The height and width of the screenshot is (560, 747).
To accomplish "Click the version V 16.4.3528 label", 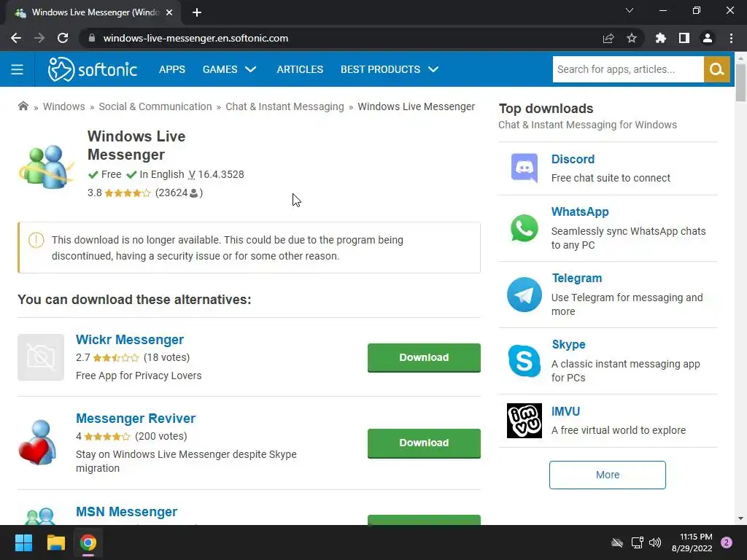I will (x=216, y=174).
